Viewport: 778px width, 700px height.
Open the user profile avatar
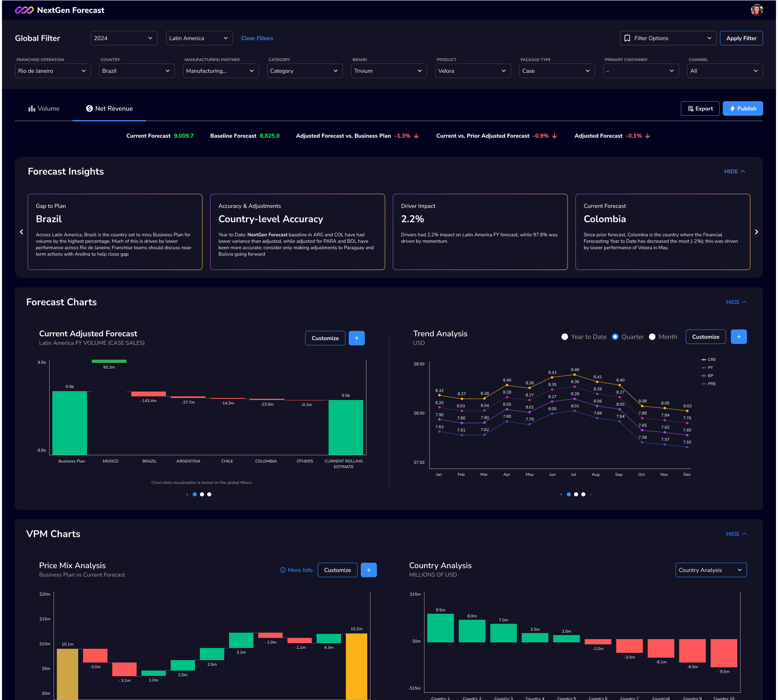pos(757,10)
